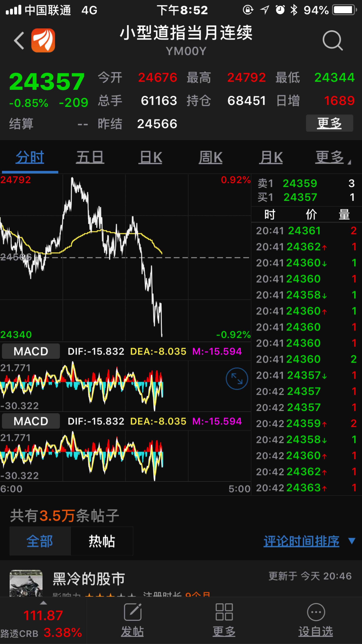This screenshot has width=362, height=644.
Task: Tap the chart fullscreen expand icon
Action: pyautogui.click(x=237, y=378)
